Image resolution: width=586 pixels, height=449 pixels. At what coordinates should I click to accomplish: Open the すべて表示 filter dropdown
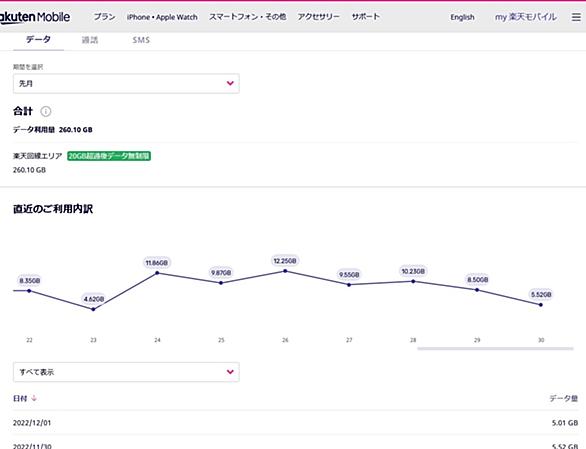(126, 372)
